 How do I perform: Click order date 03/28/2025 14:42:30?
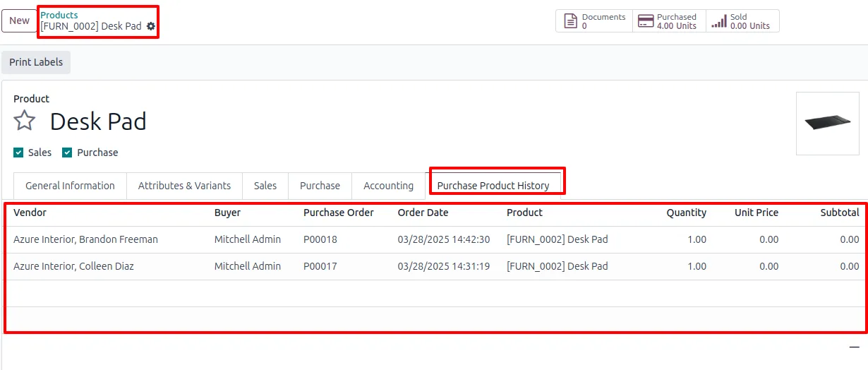[x=444, y=239]
